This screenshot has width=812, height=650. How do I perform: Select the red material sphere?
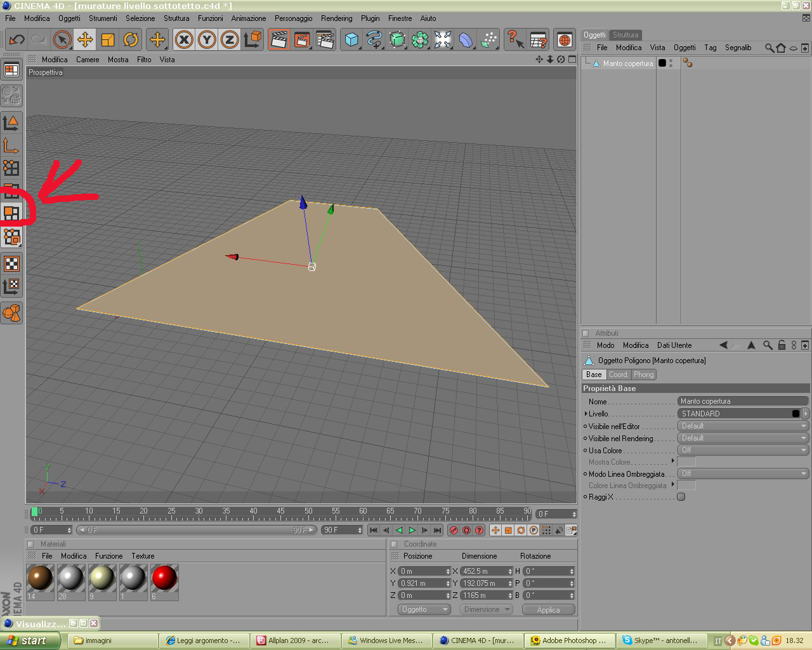click(x=164, y=578)
